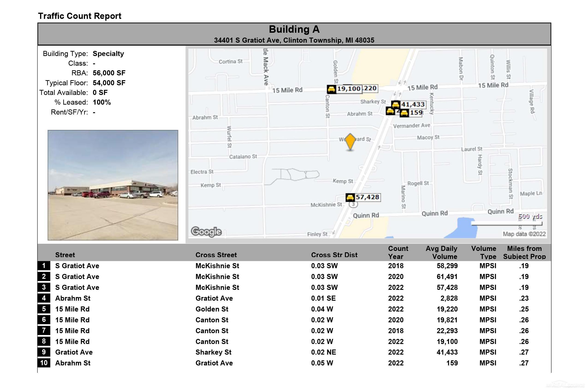Click the Cross Street column header
The height and width of the screenshot is (388, 588).
point(216,255)
